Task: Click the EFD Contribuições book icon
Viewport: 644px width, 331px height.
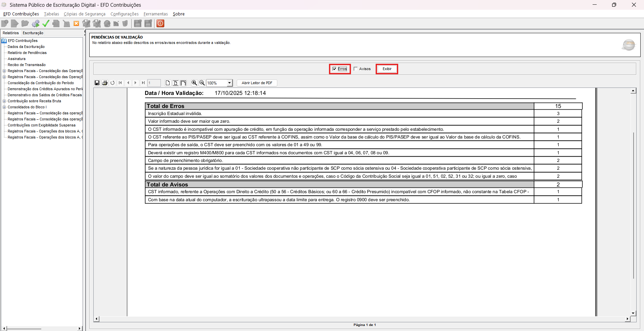Action: click(4, 41)
